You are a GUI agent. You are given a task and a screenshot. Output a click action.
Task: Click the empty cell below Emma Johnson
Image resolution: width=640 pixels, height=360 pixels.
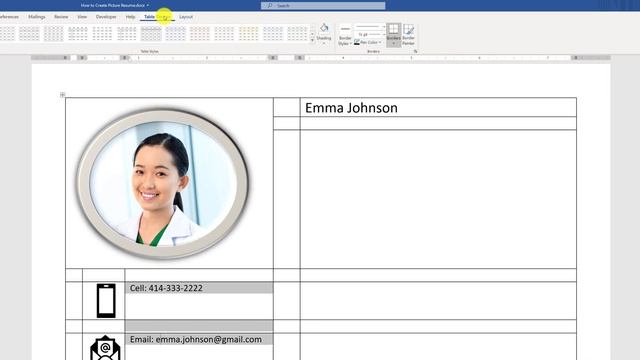tap(438, 123)
